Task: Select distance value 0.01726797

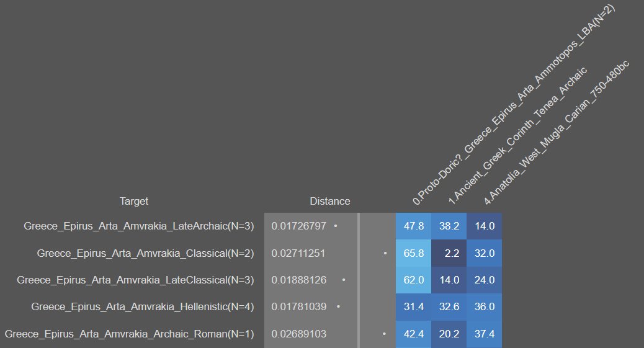Action: click(298, 226)
